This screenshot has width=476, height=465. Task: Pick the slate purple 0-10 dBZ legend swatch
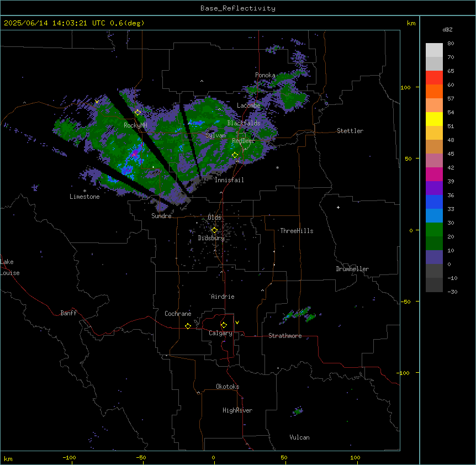click(x=434, y=257)
